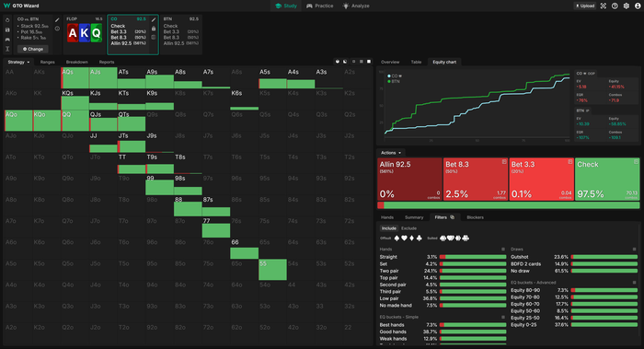Click the circular icon below CO lock

pyautogui.click(x=154, y=37)
